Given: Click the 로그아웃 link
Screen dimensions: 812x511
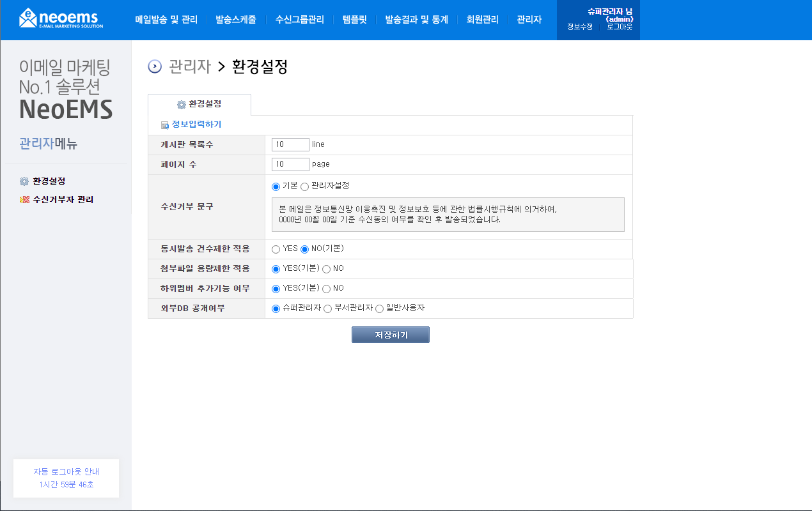Looking at the screenshot, I should click(x=620, y=27).
